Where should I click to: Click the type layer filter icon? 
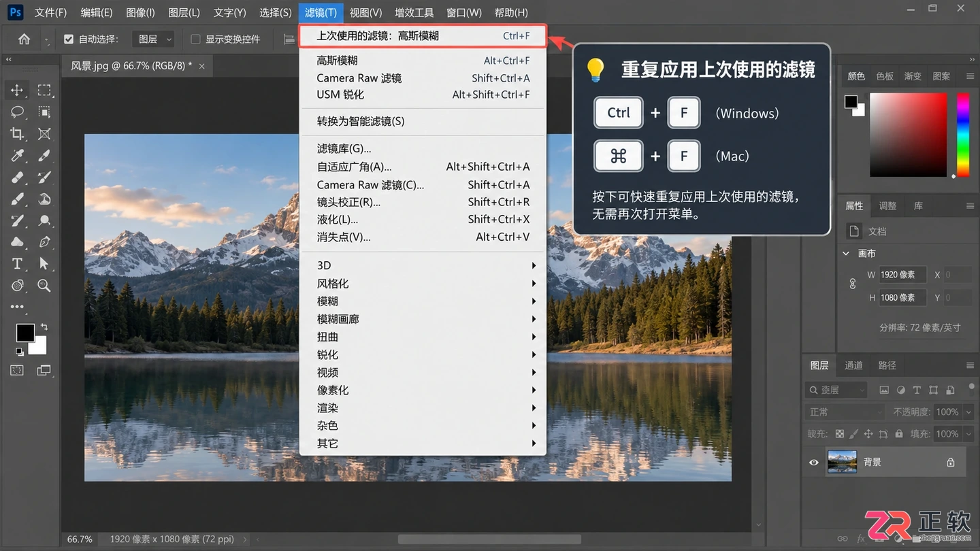(x=917, y=390)
